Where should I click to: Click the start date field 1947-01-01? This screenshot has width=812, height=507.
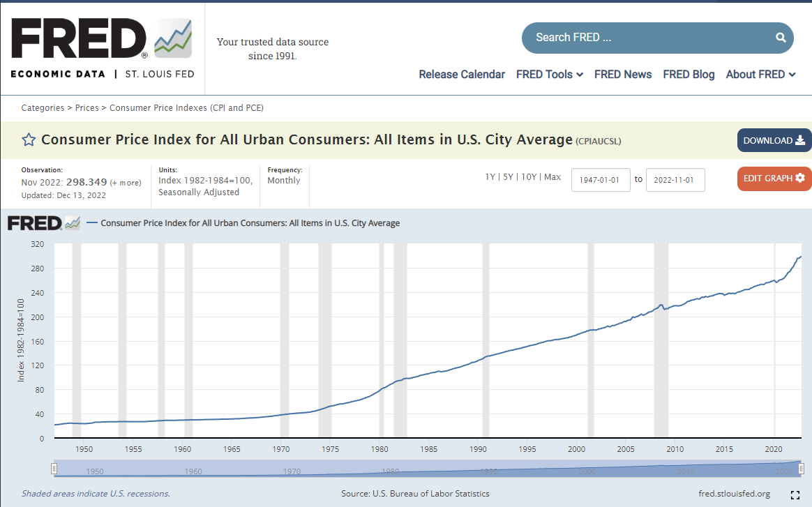click(x=601, y=180)
